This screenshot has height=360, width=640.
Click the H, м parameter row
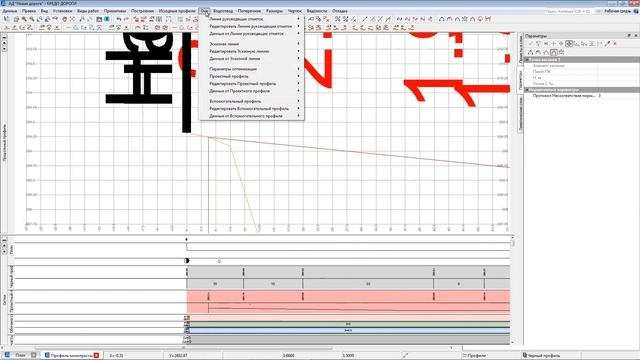pos(582,78)
